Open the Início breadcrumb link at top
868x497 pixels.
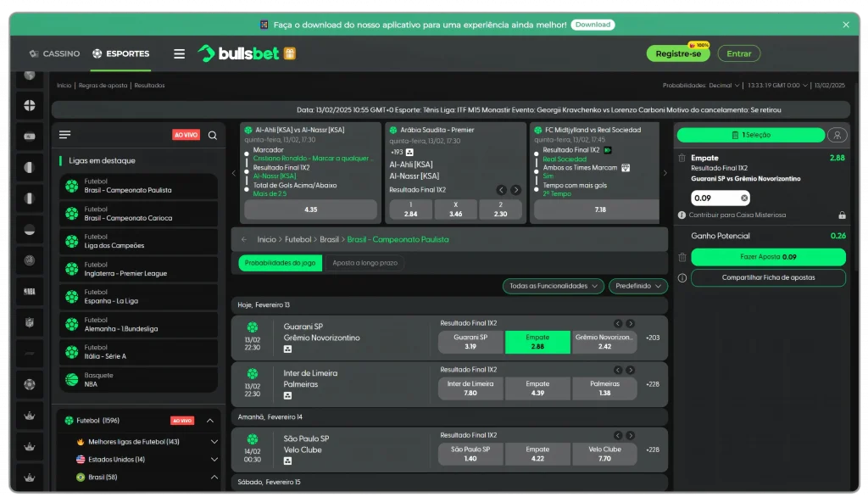pos(64,86)
